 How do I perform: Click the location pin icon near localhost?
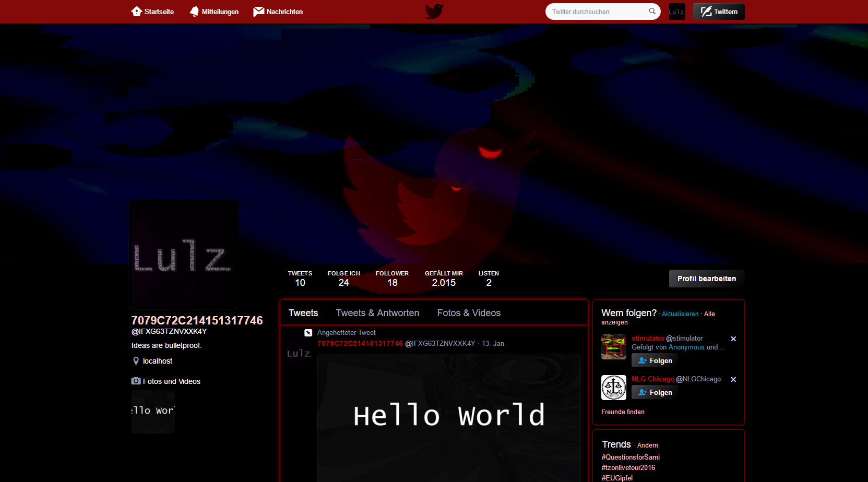point(136,360)
